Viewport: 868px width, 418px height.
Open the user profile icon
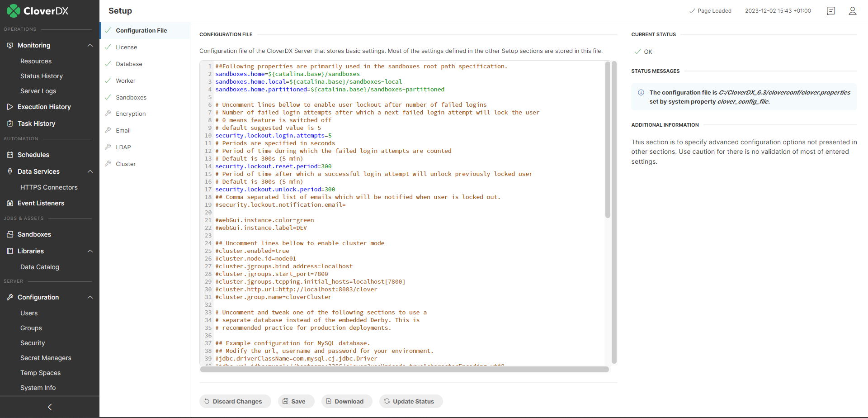tap(852, 11)
